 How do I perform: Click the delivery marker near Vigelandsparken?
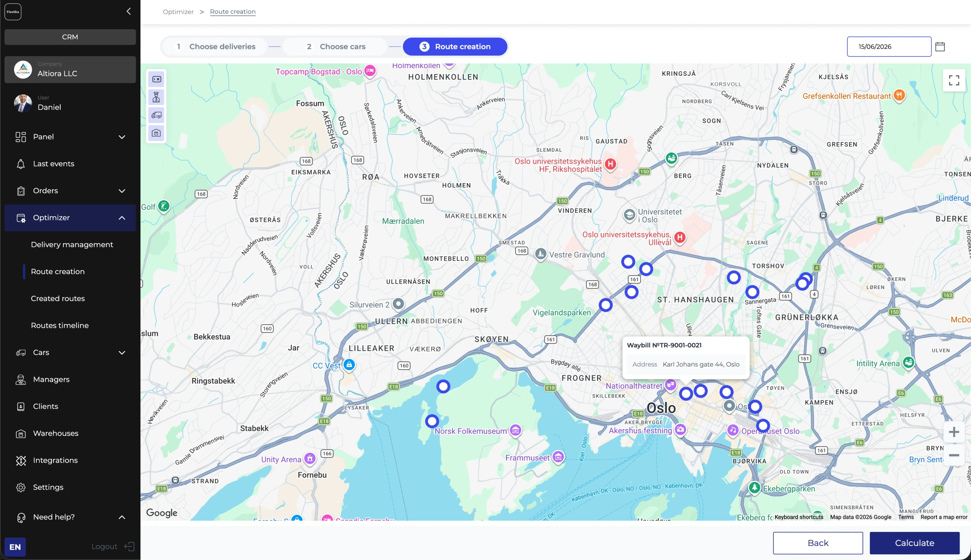pos(605,305)
